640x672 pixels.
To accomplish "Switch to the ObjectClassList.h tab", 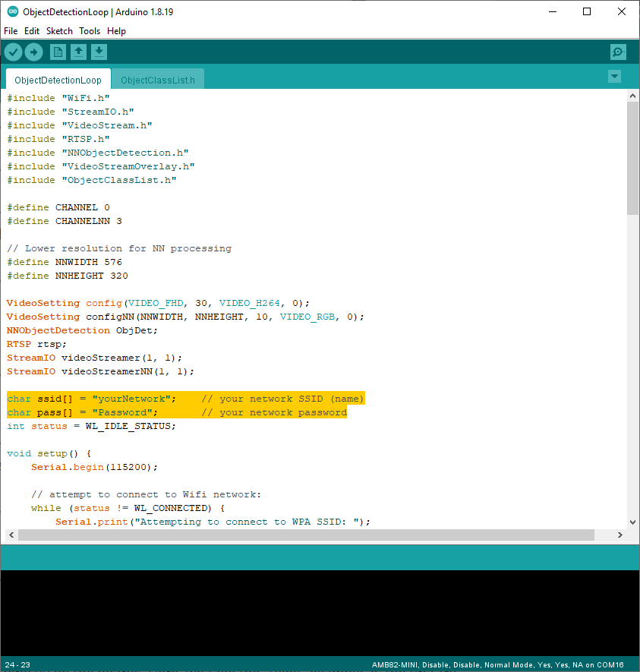I will [x=158, y=80].
